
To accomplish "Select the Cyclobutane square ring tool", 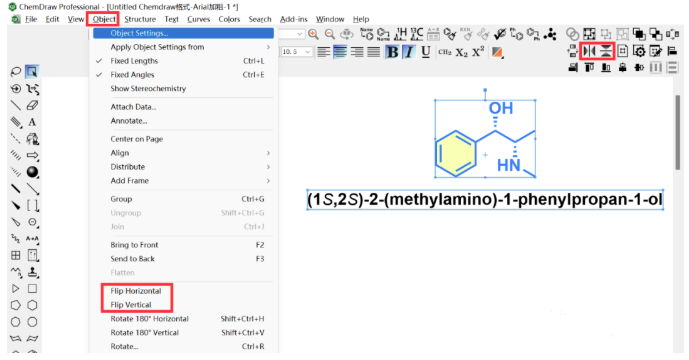I will pos(32,289).
